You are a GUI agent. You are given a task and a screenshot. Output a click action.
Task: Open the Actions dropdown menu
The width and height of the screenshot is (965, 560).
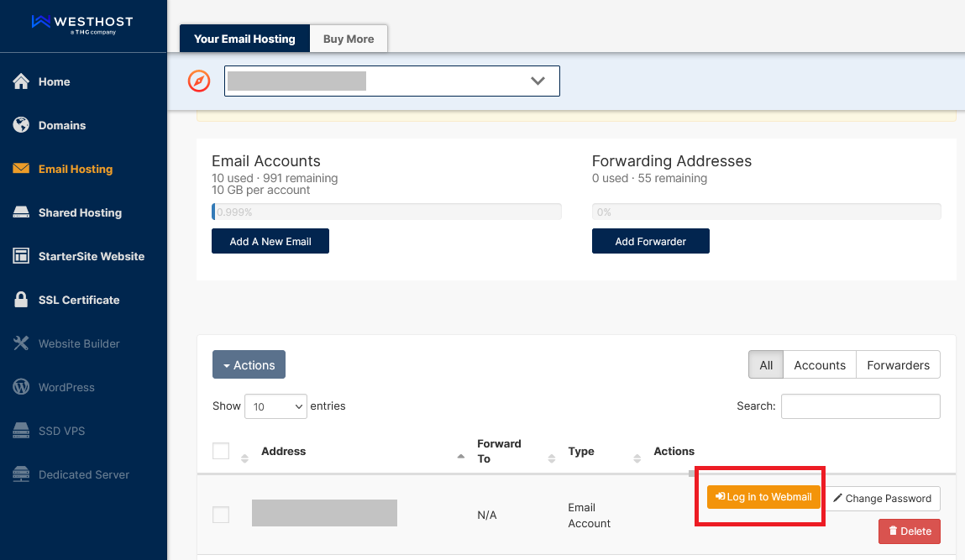249,365
